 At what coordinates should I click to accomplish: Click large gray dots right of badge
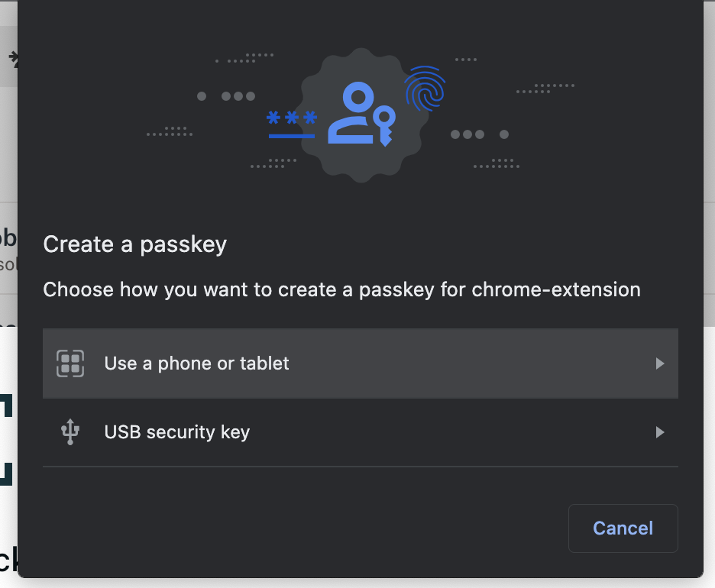[x=479, y=134]
